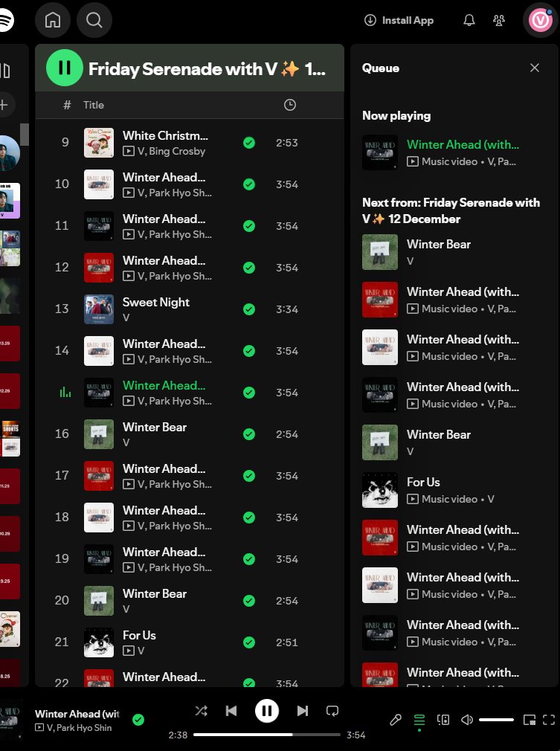The width and height of the screenshot is (560, 751).
Task: Sort by duration clock icon
Action: [290, 105]
